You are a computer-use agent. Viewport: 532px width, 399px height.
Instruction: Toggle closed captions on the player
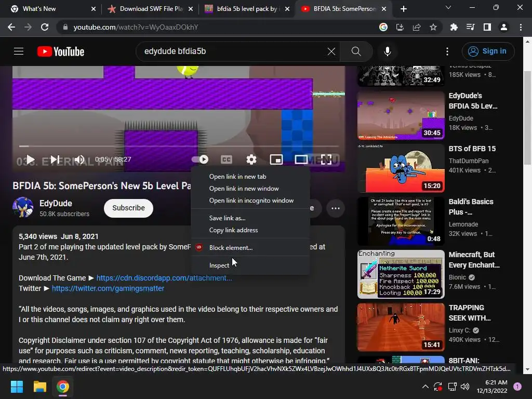point(227,159)
